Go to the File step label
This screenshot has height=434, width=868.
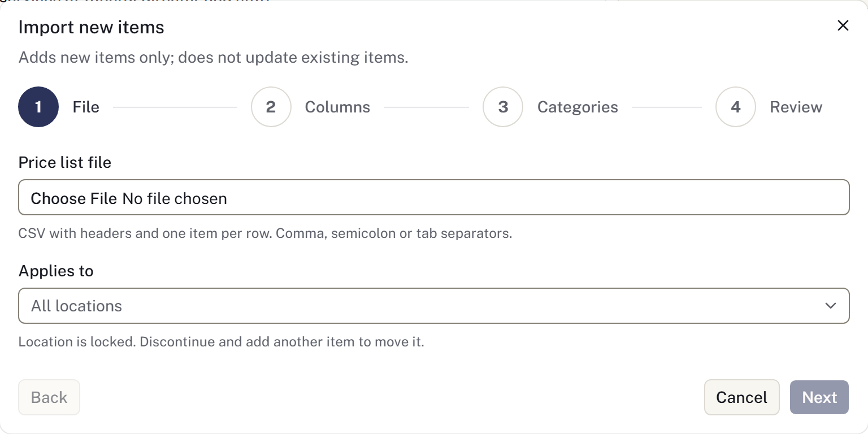click(86, 107)
